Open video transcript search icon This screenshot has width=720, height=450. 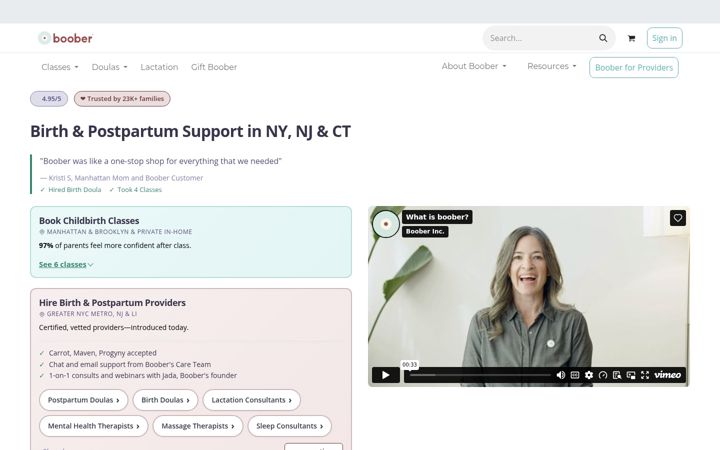[x=617, y=375]
